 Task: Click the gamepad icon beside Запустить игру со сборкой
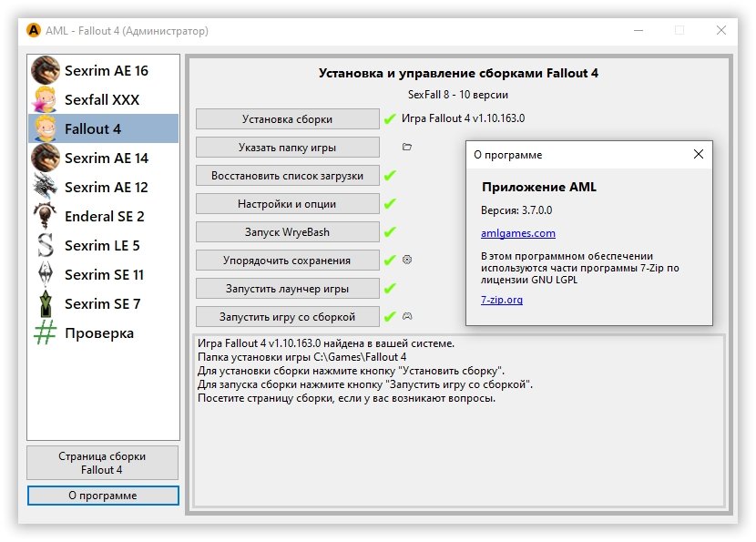pyautogui.click(x=407, y=316)
